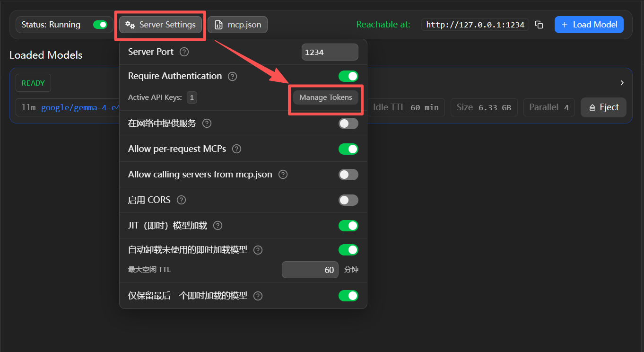Screen dimensions: 644x352
Task: Toggle JIT（即时）模型加载 switch
Action: click(x=348, y=226)
